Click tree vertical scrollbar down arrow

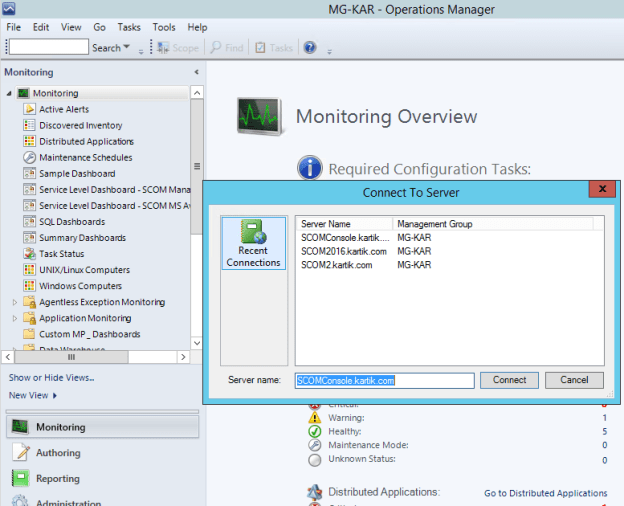tap(197, 343)
